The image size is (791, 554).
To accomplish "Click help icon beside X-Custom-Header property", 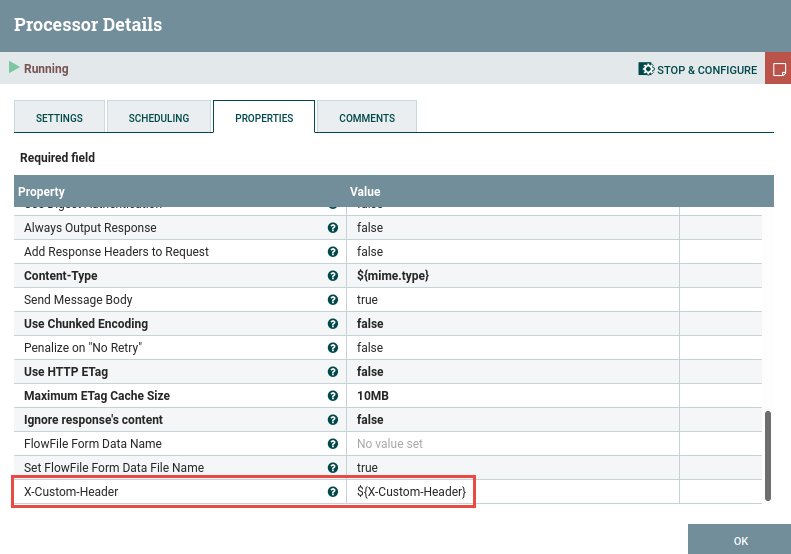I will click(x=333, y=492).
